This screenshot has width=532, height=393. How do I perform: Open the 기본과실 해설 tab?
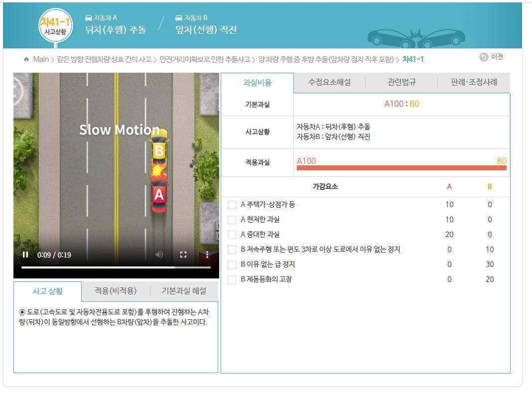184,291
